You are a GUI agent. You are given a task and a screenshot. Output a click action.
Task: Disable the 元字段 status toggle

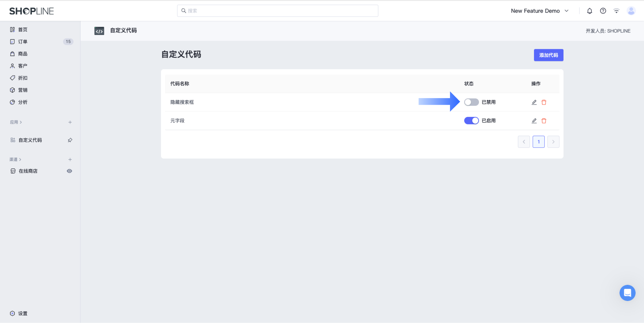471,121
